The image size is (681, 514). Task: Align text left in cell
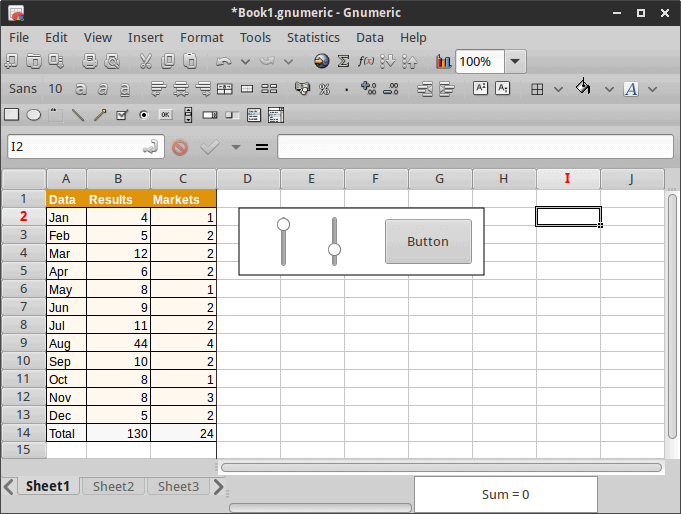pyautogui.click(x=159, y=89)
